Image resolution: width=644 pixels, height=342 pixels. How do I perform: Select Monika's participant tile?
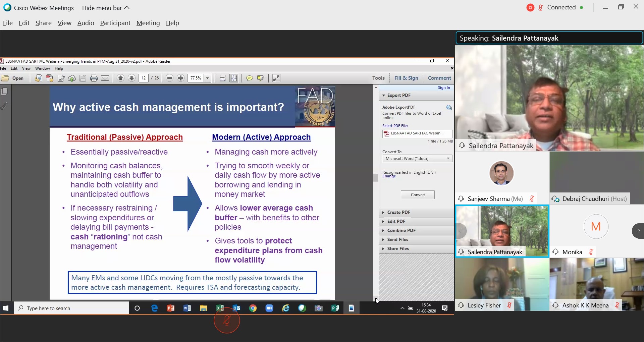click(x=597, y=231)
